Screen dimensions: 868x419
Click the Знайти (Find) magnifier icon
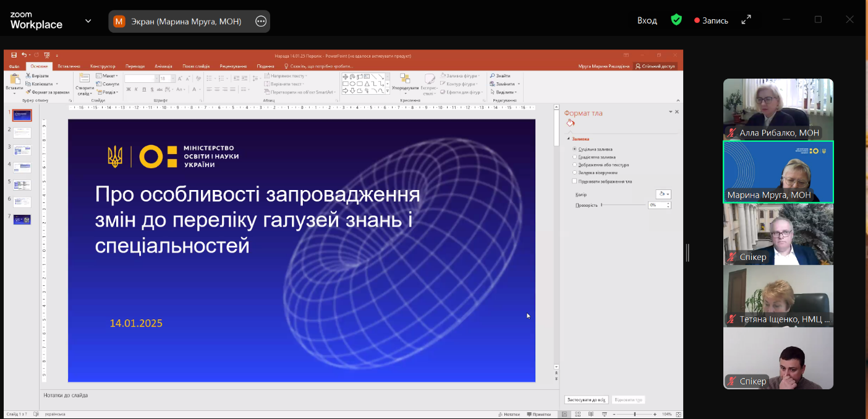(492, 76)
